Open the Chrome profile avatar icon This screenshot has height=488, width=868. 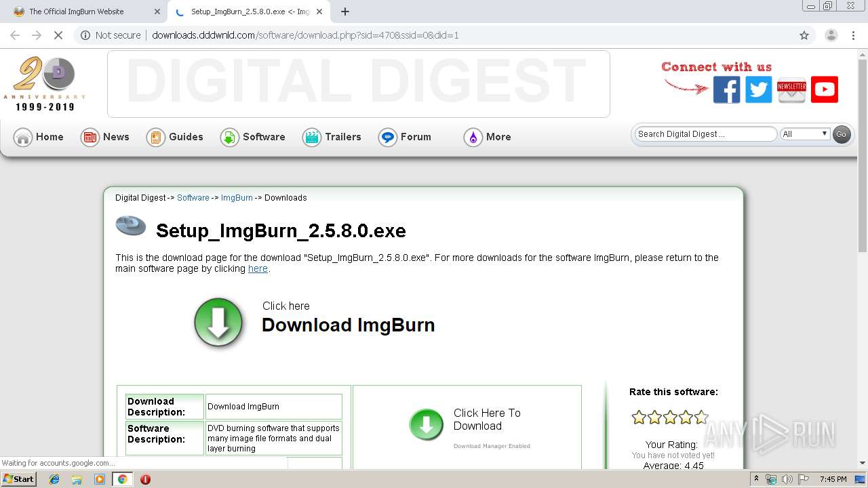click(x=831, y=35)
